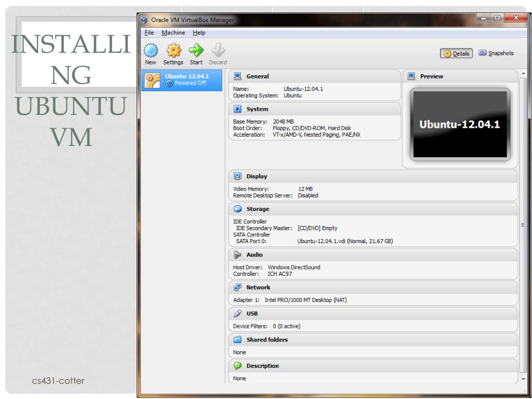Image resolution: width=532 pixels, height=399 pixels.
Task: Click the Ubuntu-12.04.1 VM list icon
Action: coord(152,81)
